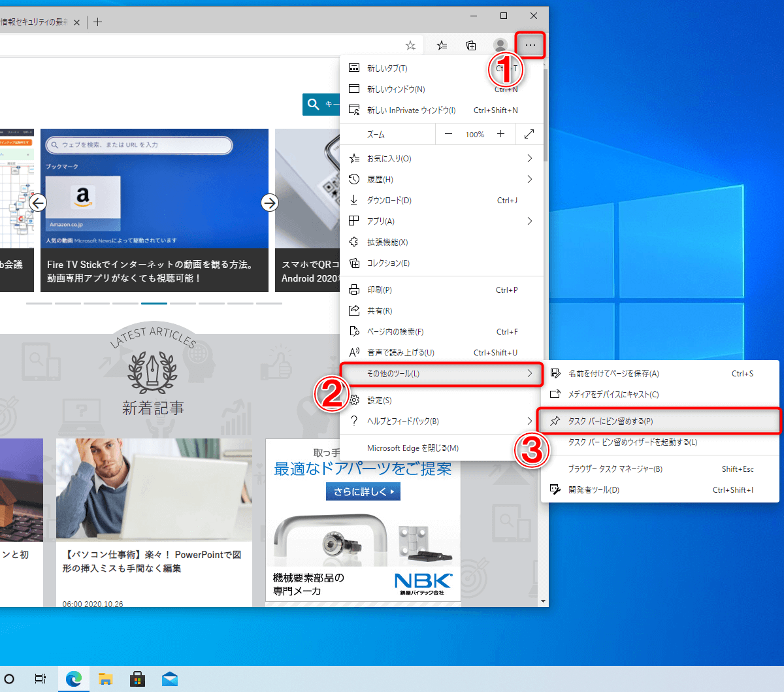This screenshot has height=692, width=784.
Task: Decrease zoom with the minus button
Action: [x=448, y=134]
